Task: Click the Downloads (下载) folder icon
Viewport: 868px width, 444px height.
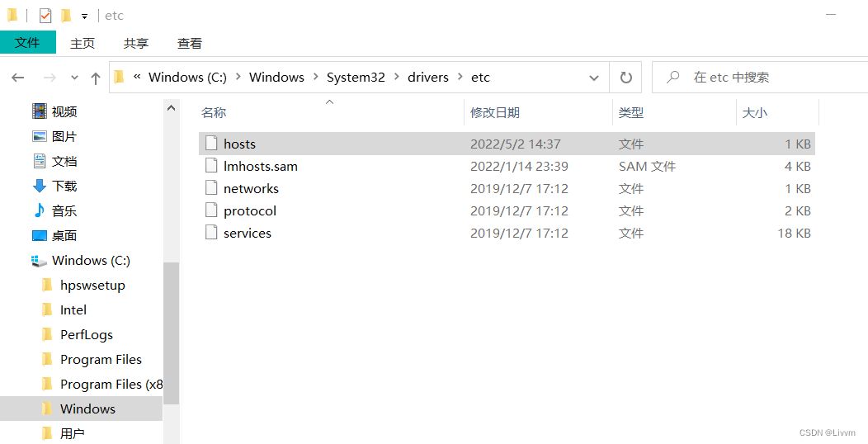Action: (x=40, y=186)
